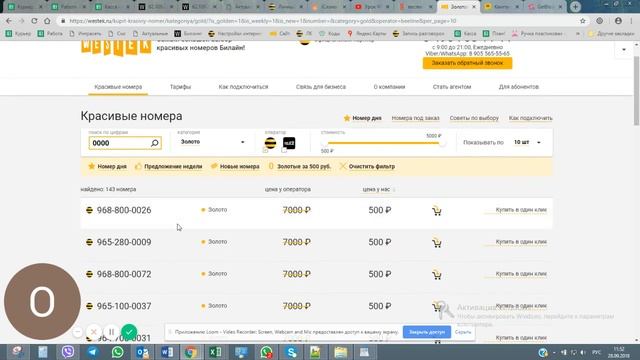Screen dimensions: 640x360
Task: Expand the hidden bookmarks chevron
Action: 578,34
